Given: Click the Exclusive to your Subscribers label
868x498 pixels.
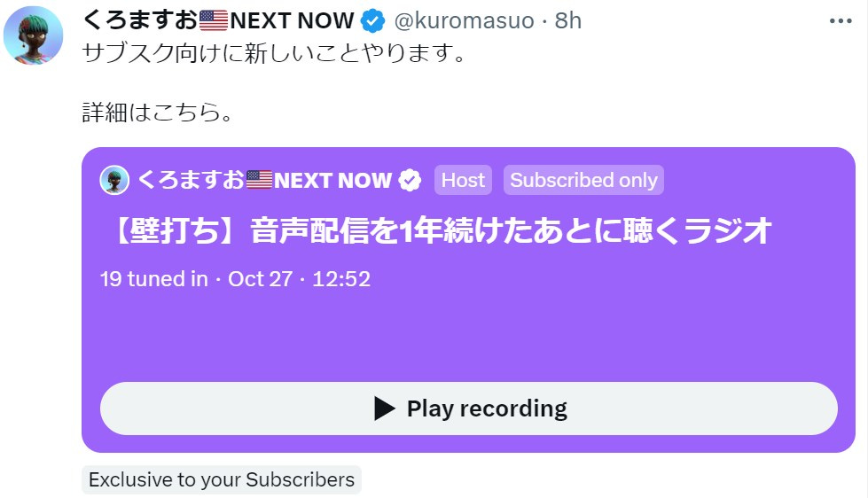Looking at the screenshot, I should pos(222,479).
